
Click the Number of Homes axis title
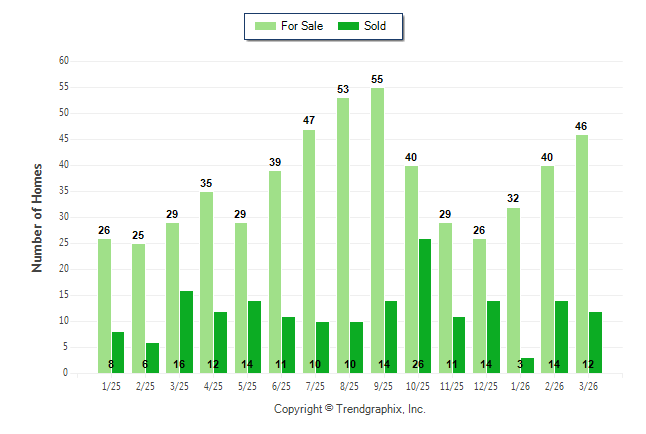pyautogui.click(x=37, y=217)
